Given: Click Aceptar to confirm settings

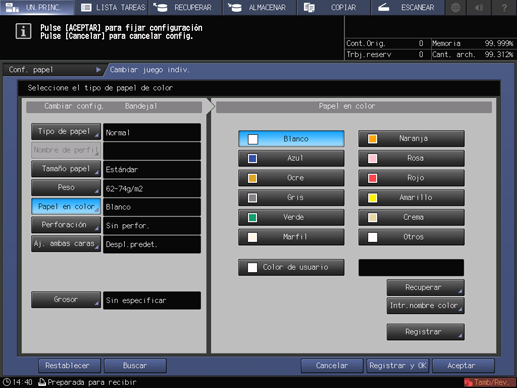Looking at the screenshot, I should pyautogui.click(x=463, y=366).
